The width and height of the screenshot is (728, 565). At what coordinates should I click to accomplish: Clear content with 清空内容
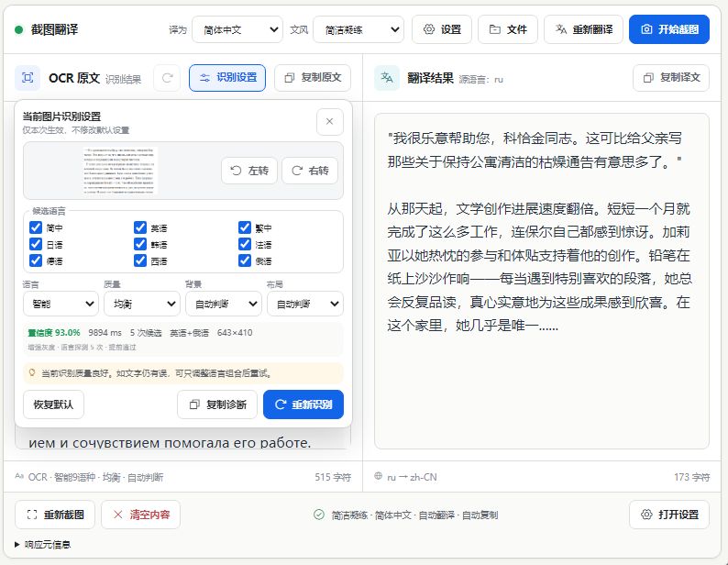click(140, 515)
